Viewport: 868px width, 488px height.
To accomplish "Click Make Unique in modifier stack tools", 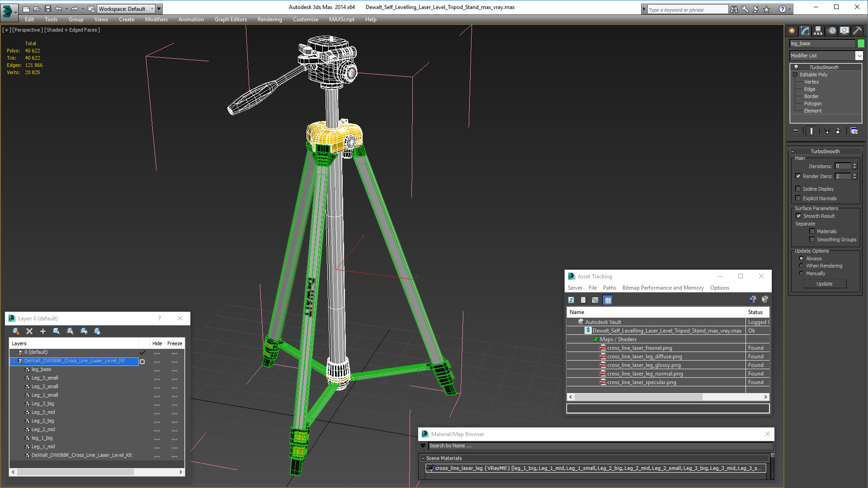I will pos(827,131).
